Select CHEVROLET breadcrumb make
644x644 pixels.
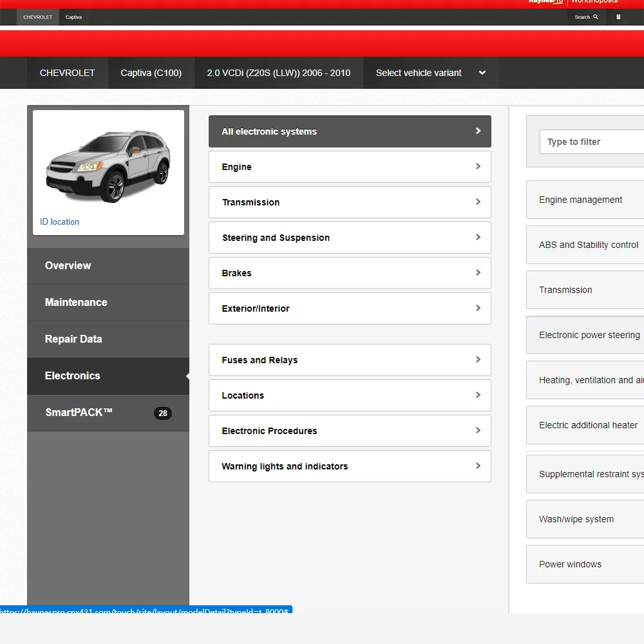68,73
